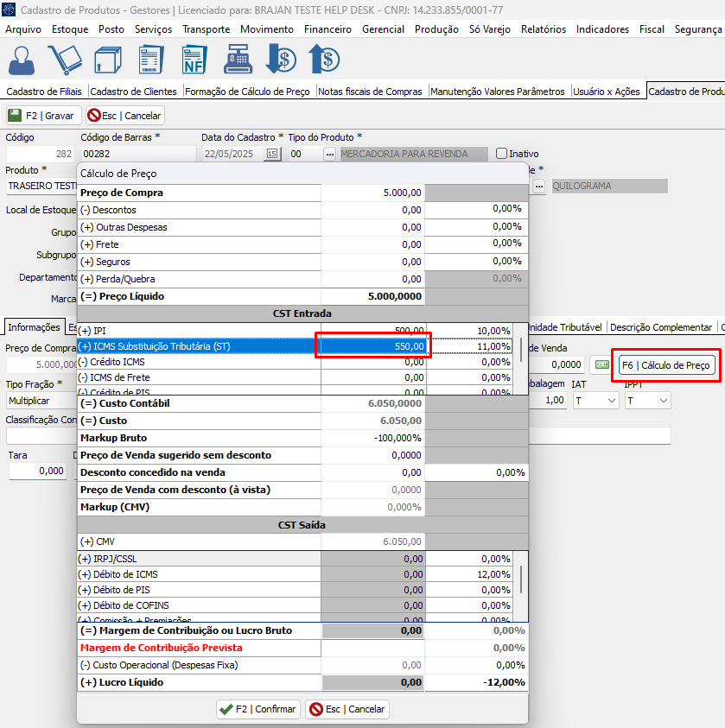Image resolution: width=725 pixels, height=728 pixels.
Task: Open the barcode document toolbar icon
Action: 151,60
